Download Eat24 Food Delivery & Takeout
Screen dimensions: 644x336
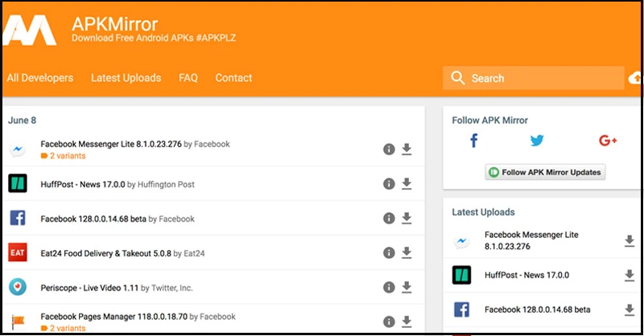pos(407,252)
